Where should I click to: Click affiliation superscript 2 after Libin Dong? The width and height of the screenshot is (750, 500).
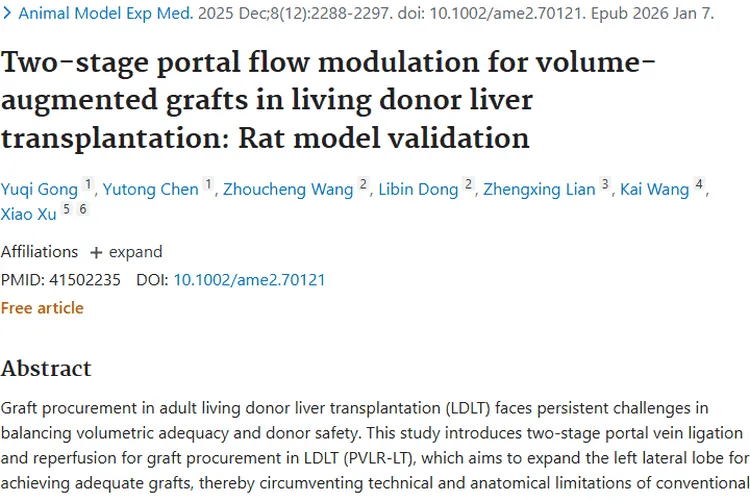point(468,185)
